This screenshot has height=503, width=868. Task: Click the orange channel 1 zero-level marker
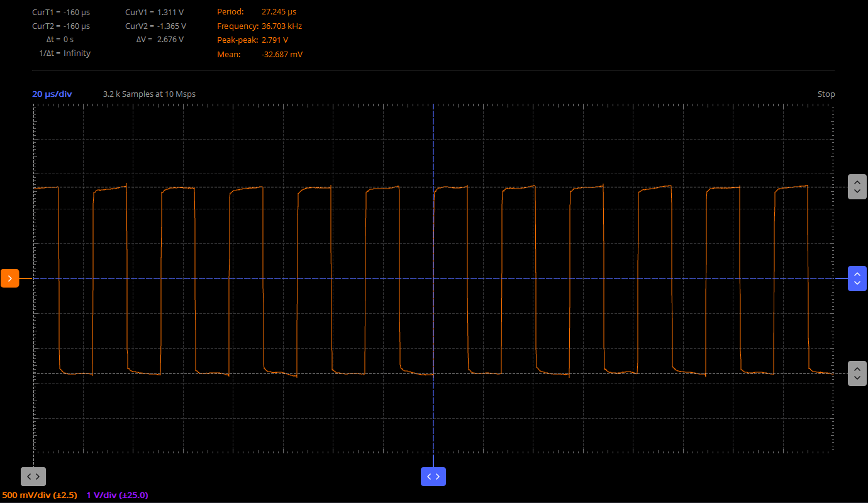pos(10,278)
